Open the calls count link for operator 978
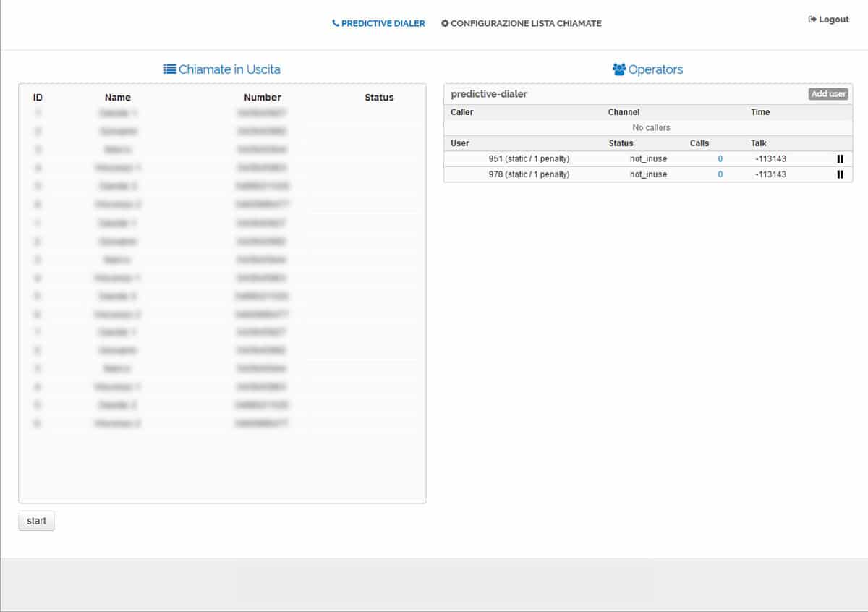 (x=720, y=174)
